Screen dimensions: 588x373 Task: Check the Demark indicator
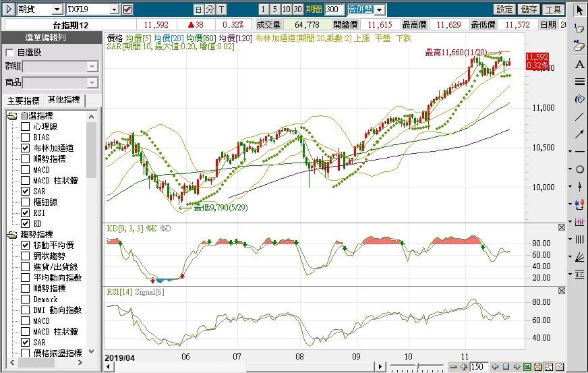(25, 299)
